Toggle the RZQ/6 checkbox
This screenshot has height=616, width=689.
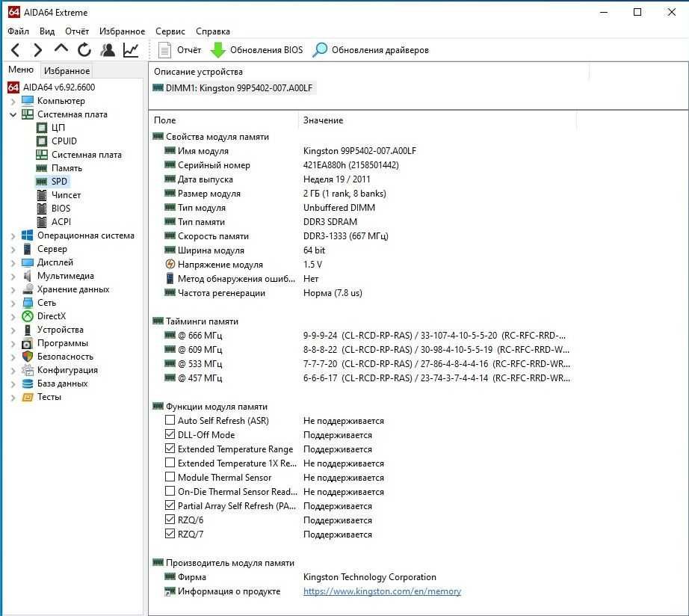170,520
